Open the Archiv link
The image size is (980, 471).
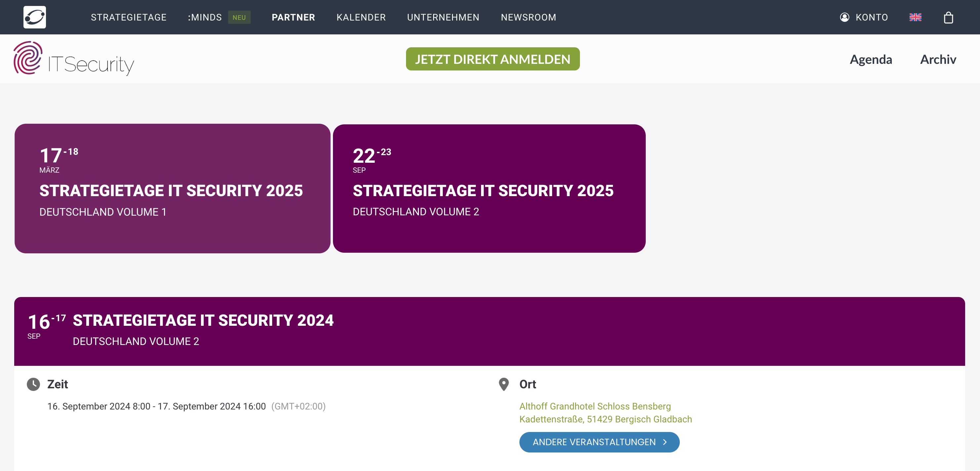938,59
